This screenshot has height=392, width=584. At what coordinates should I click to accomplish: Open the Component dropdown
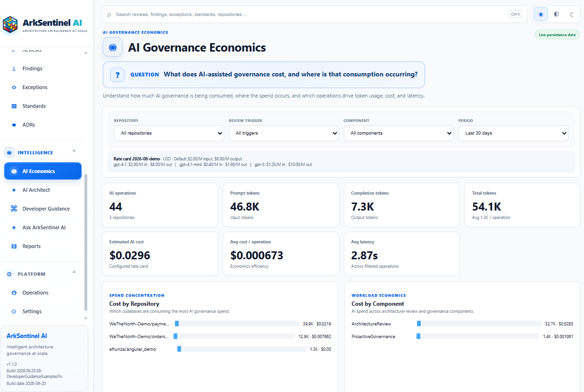(399, 133)
